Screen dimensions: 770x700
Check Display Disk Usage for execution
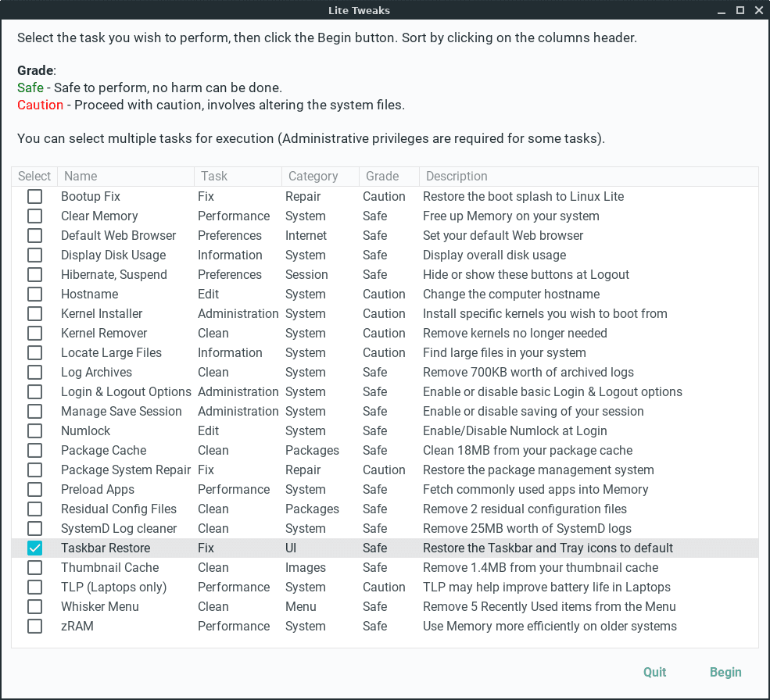34,255
